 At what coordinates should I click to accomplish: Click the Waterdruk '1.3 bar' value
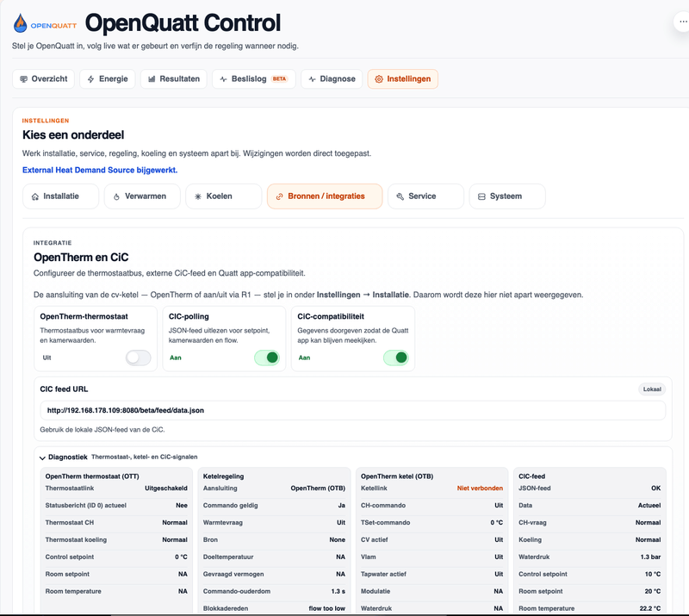[x=650, y=557]
